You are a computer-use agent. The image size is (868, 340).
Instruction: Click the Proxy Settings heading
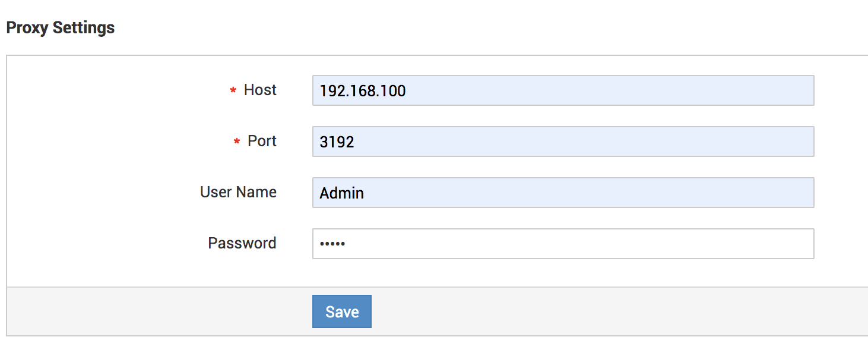(x=60, y=28)
